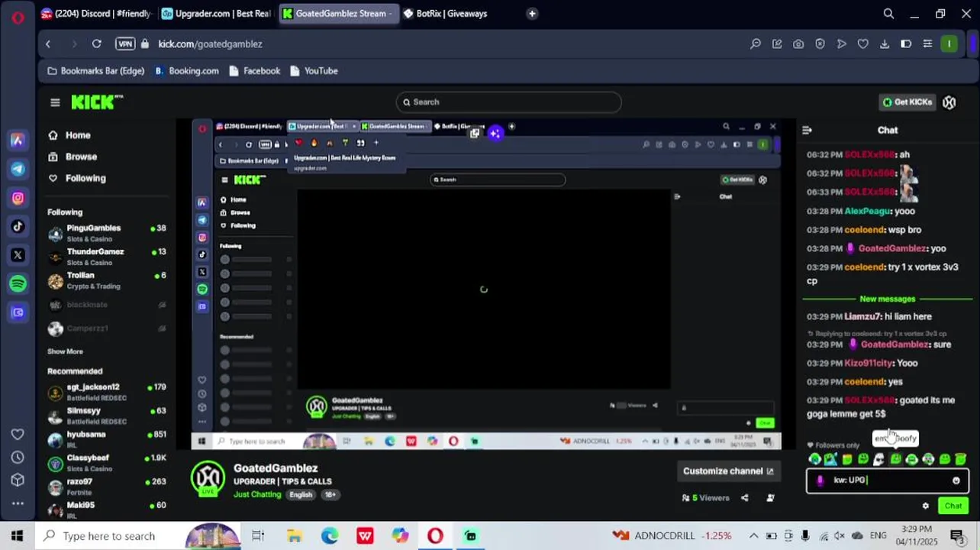Open sidebar setup three-dots menu
This screenshot has height=550, width=980.
click(x=18, y=503)
